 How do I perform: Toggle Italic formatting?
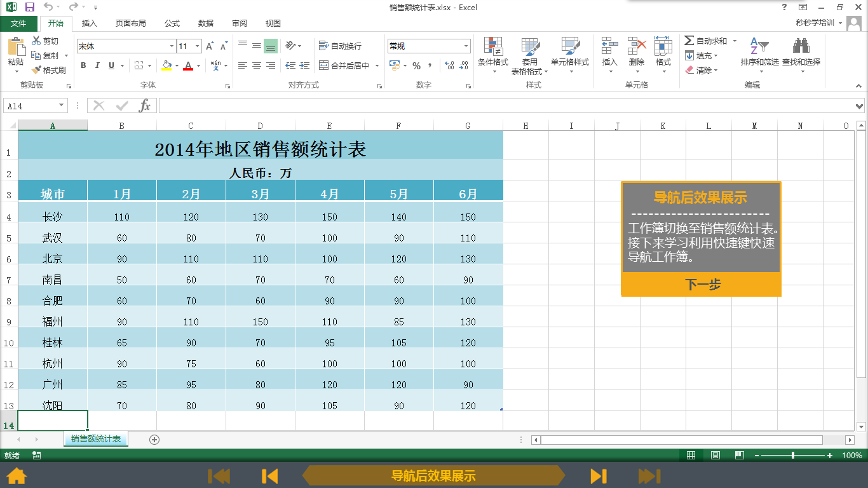[x=97, y=65]
